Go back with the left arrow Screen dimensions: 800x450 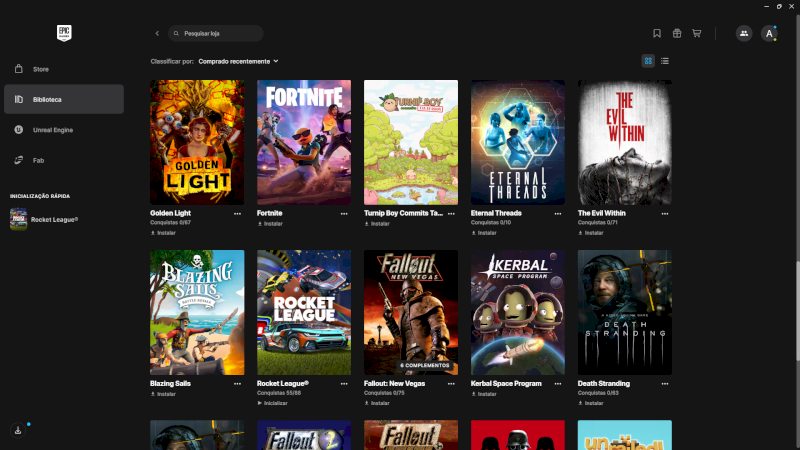pos(157,33)
